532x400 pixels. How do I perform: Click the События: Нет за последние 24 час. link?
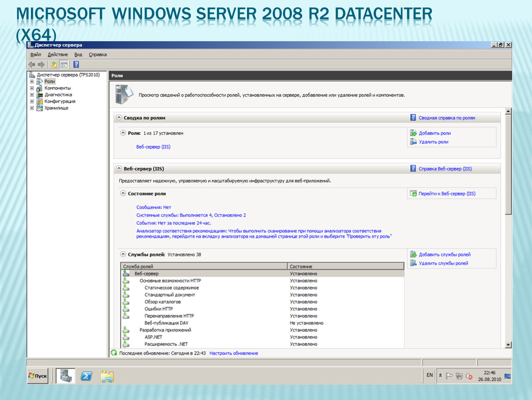point(174,223)
